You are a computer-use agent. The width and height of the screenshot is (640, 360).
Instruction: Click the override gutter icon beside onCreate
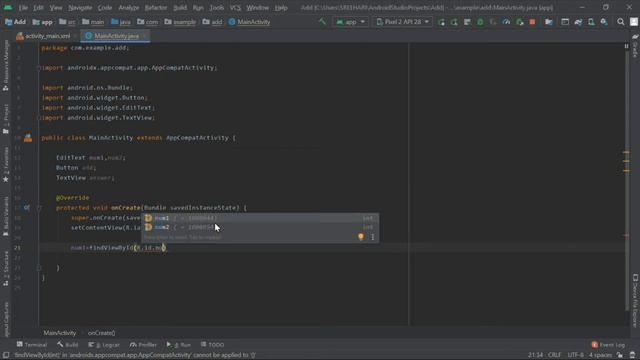pyautogui.click(x=27, y=208)
